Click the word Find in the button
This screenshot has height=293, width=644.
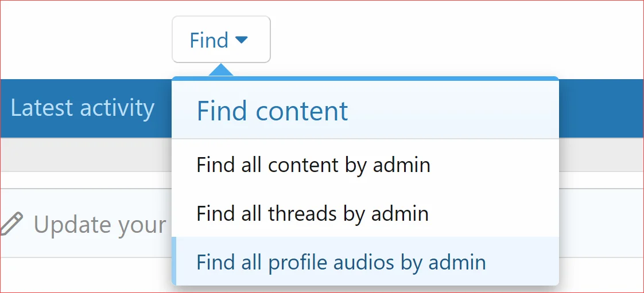[209, 40]
